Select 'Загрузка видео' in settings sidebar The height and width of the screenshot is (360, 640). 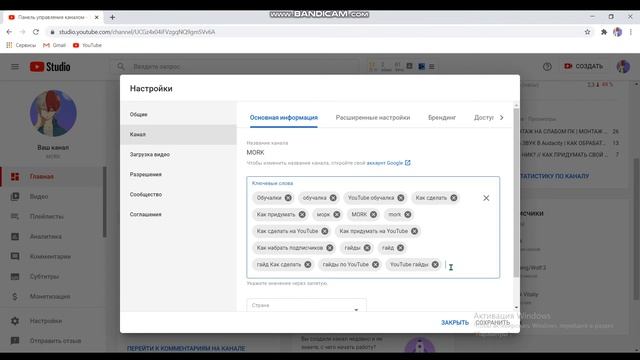point(178,154)
